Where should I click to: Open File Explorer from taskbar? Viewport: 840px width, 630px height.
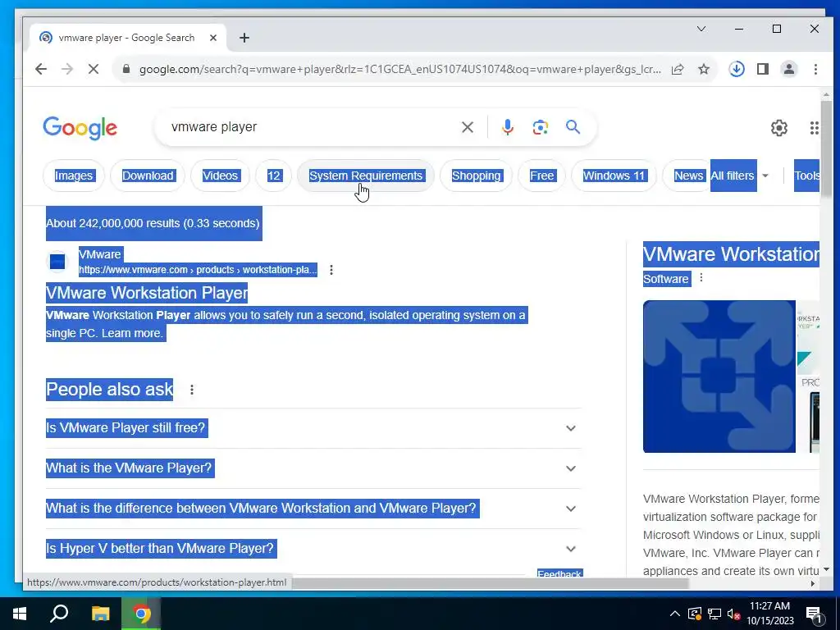click(x=100, y=614)
